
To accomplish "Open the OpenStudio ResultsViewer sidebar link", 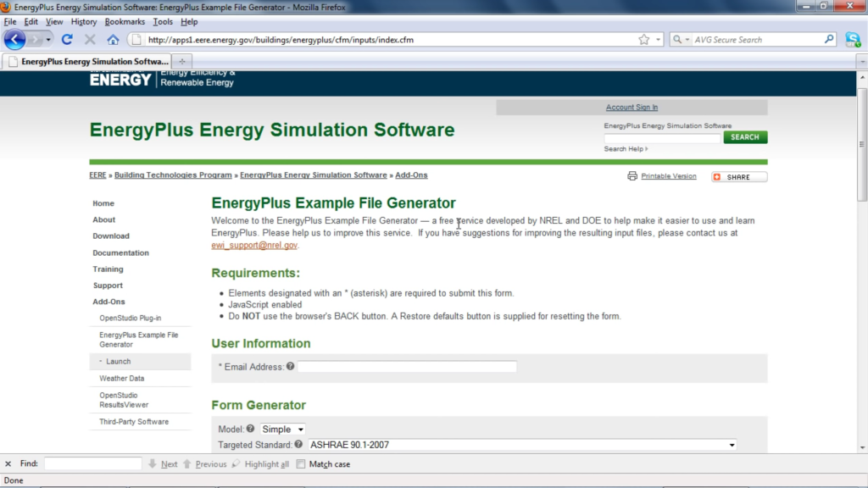I will point(124,400).
